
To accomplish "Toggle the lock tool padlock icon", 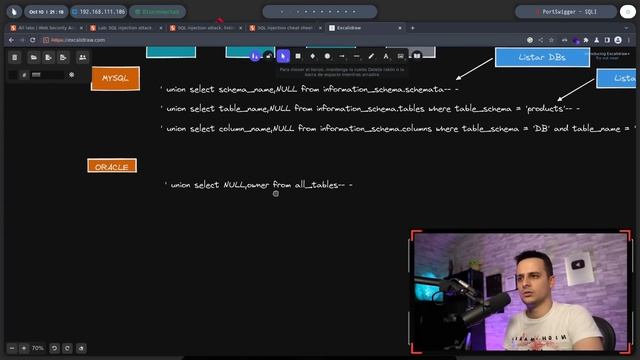I will (268, 56).
